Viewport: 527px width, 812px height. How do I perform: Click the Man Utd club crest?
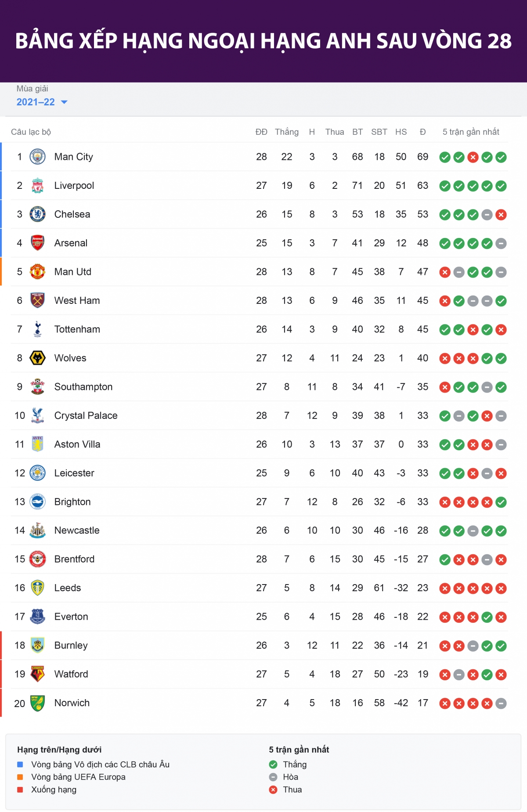click(37, 272)
